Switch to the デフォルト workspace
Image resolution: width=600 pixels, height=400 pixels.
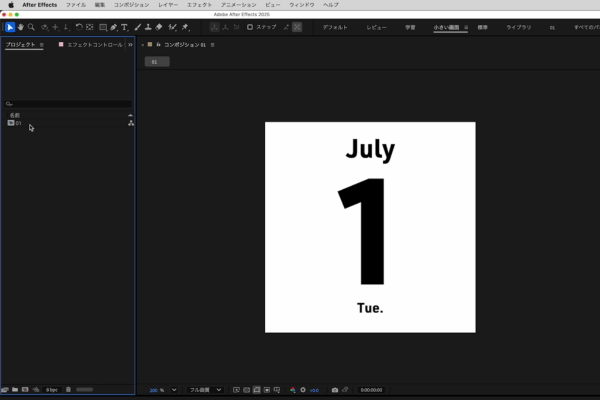click(x=335, y=28)
